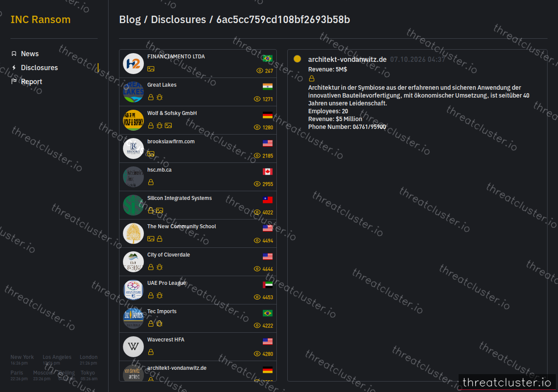Viewport: 558px width, 392px height.
Task: Open the Wavecrest HFA disclosure
Action: [x=198, y=347]
